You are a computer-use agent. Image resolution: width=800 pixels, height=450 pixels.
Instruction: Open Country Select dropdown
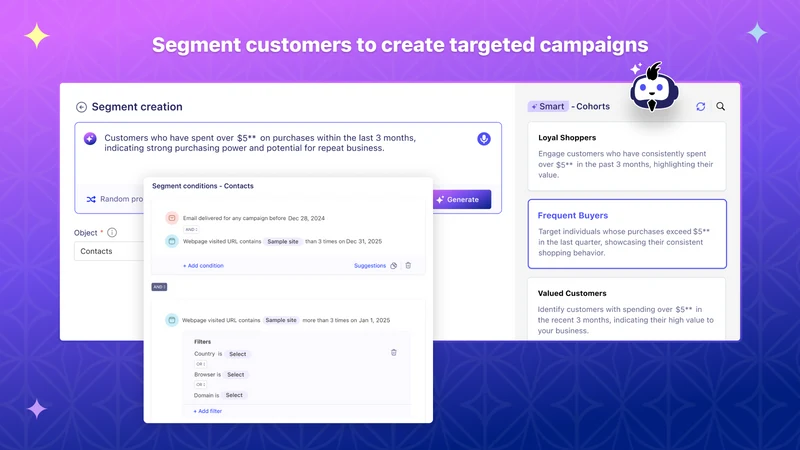(238, 354)
